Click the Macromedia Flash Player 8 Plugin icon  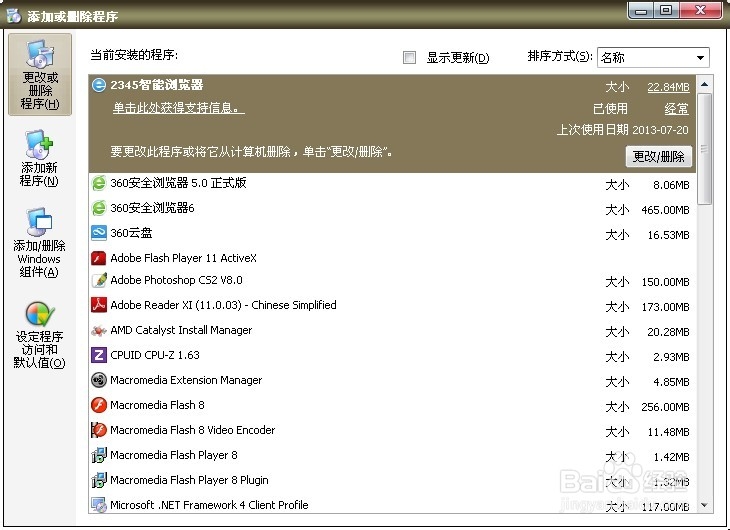tap(99, 480)
